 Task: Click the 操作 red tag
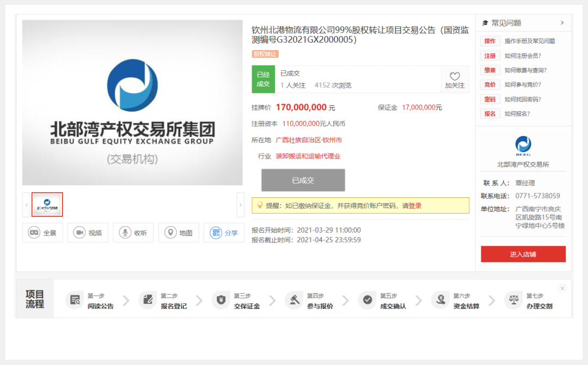pyautogui.click(x=490, y=41)
